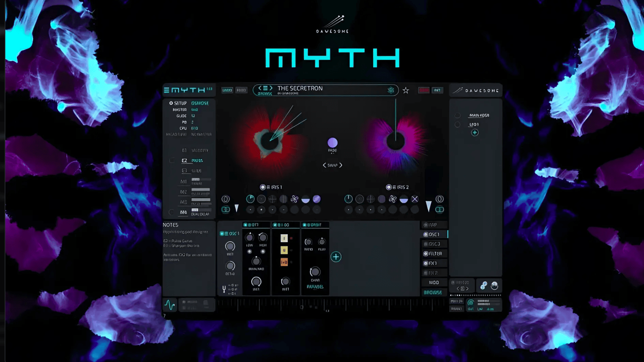Select the cyan dial transformer under IRIS 1

(x=250, y=199)
